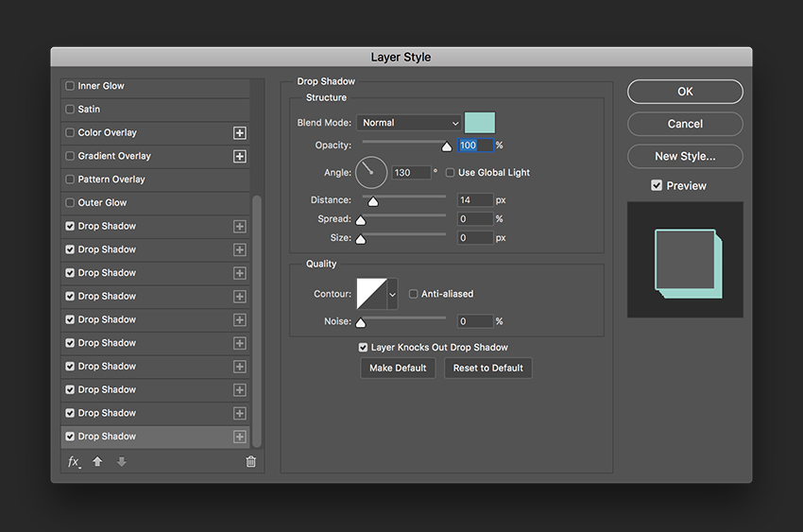Click the trash icon to delete effect
The width and height of the screenshot is (803, 532).
pos(250,462)
